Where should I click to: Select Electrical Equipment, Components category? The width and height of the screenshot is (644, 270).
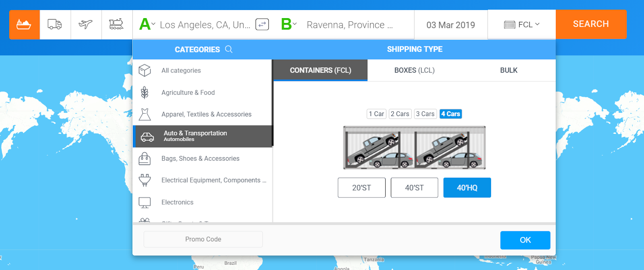pyautogui.click(x=202, y=180)
